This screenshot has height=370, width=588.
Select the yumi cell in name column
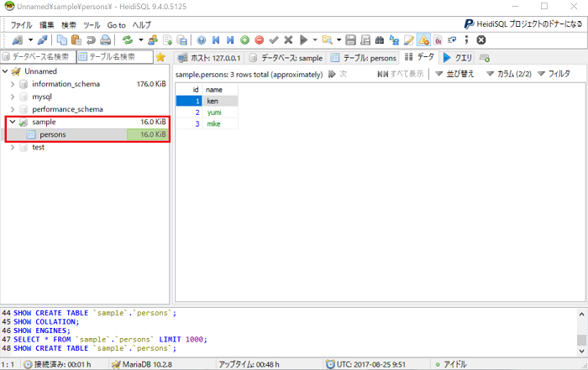coord(221,112)
